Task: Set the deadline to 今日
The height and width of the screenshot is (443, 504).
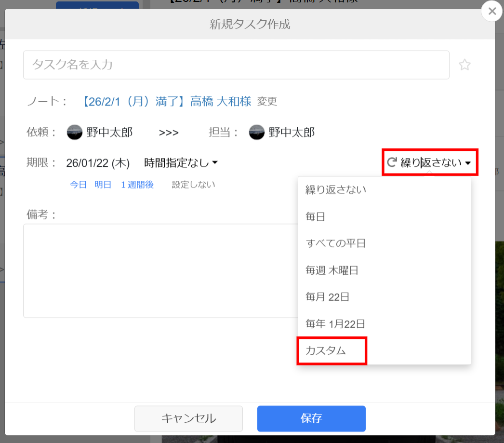Action: coord(78,184)
